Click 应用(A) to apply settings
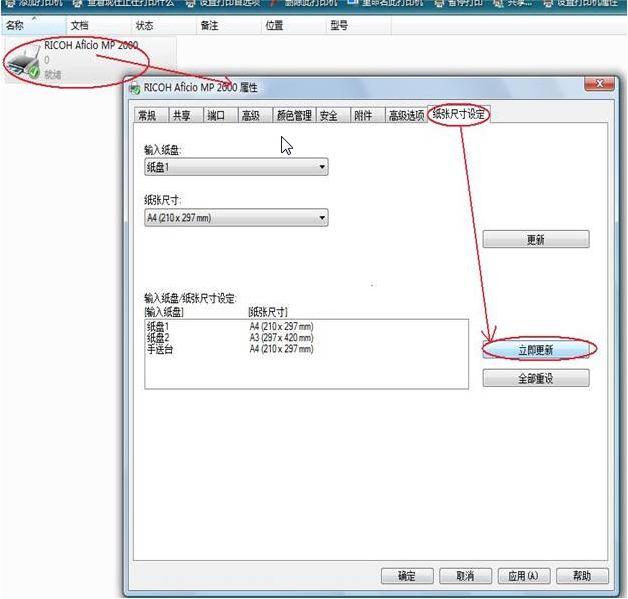628x599 pixels. point(523,576)
